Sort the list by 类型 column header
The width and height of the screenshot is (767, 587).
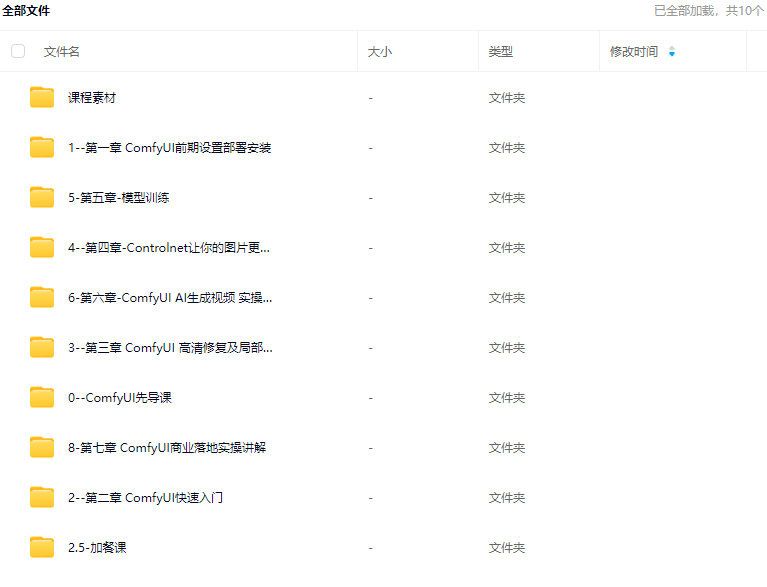coord(500,51)
